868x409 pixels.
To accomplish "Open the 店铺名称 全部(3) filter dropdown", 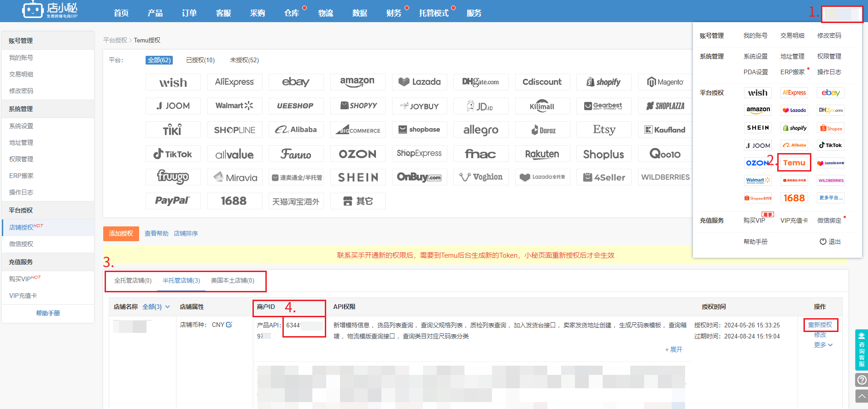I will tap(156, 307).
